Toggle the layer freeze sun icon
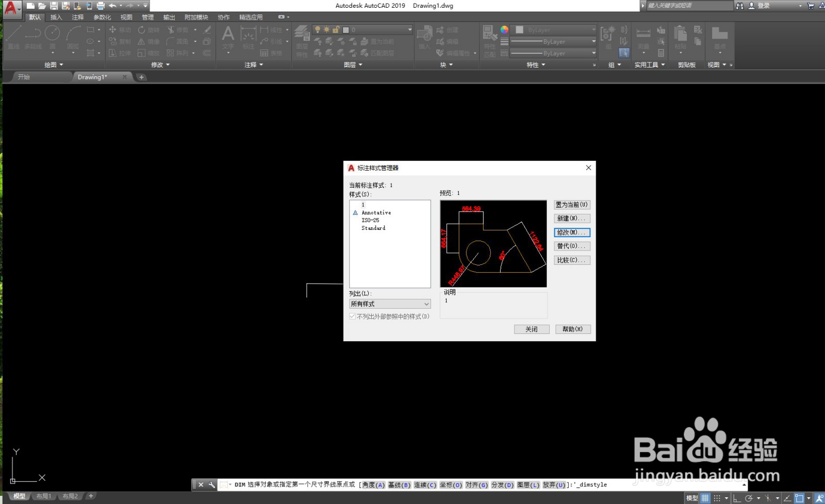The image size is (825, 504). [x=326, y=30]
